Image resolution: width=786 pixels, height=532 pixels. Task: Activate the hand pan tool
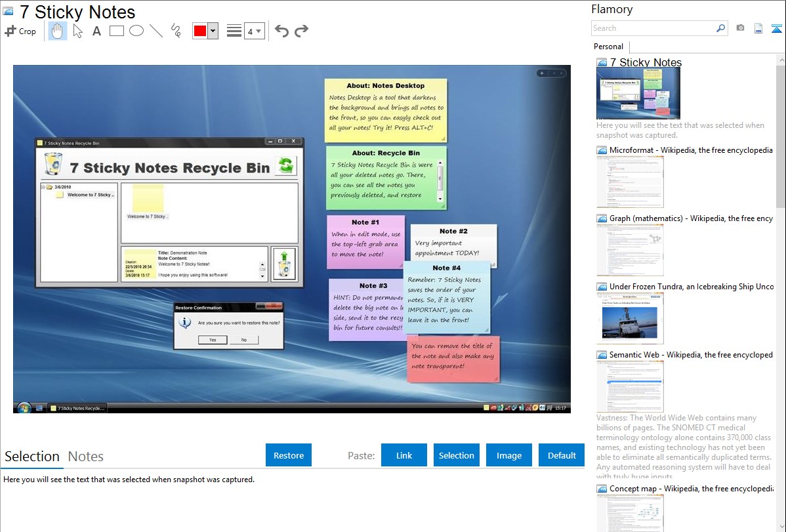tap(57, 31)
